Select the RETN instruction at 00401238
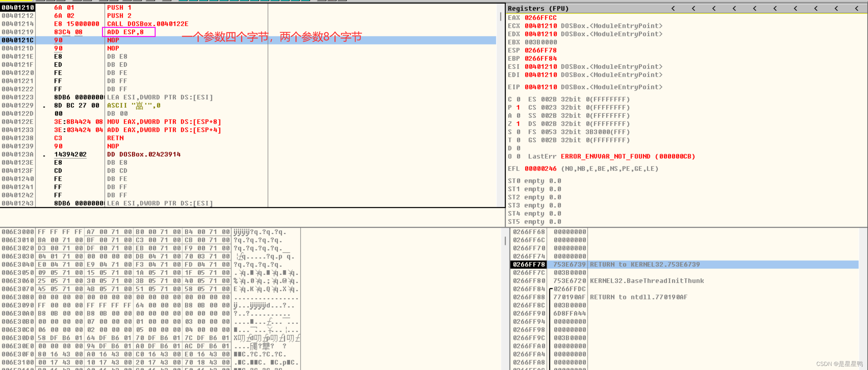This screenshot has height=370, width=868. tap(116, 138)
